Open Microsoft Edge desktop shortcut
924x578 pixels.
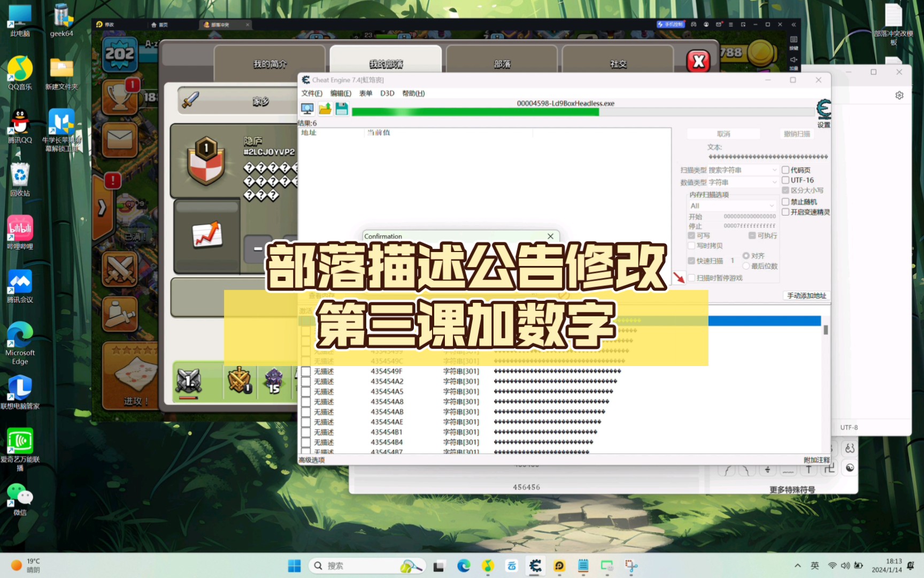(20, 343)
